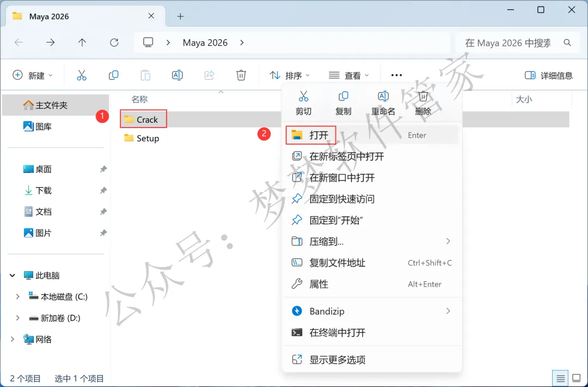Unpin 下载 using its pin icon
The width and height of the screenshot is (588, 387).
click(x=103, y=191)
